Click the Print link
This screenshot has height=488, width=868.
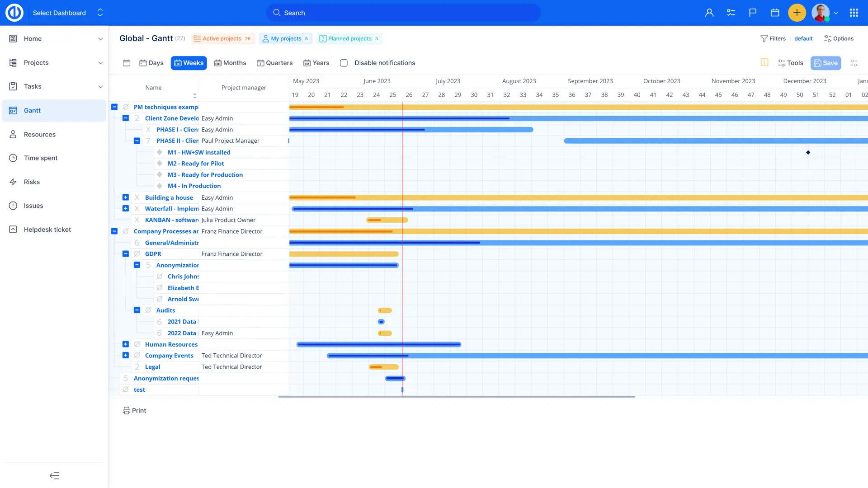(135, 410)
